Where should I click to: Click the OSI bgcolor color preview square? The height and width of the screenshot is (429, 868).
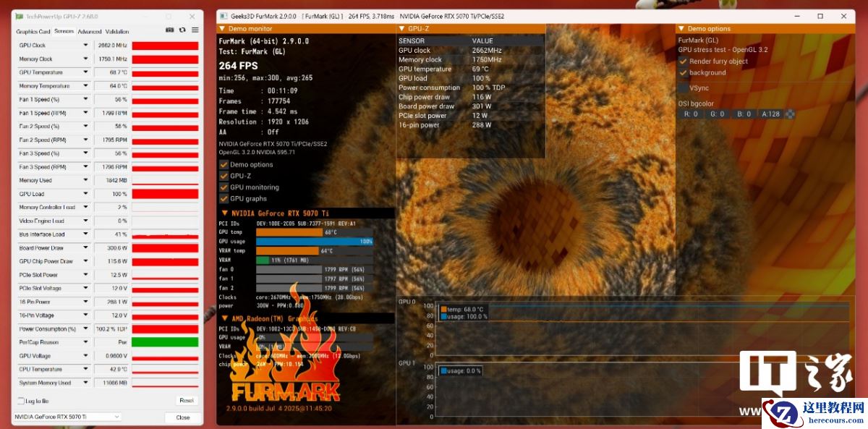coord(790,114)
